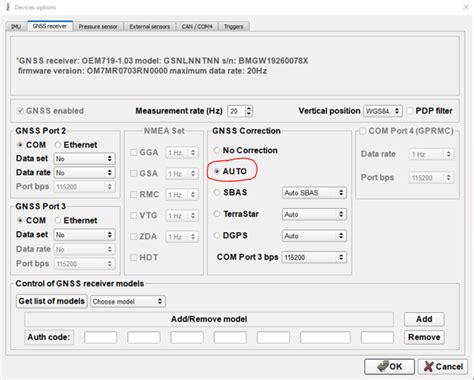
Task: Open the DGPS Auto dropdown
Action: click(314, 236)
